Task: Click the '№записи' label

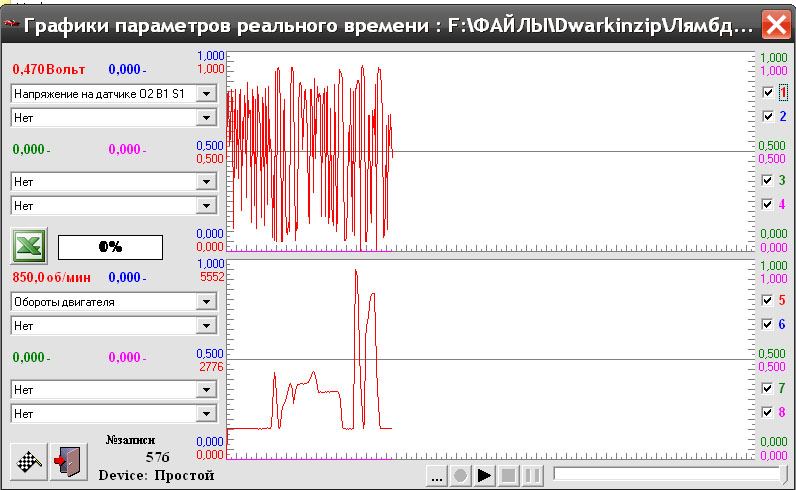Action: pyautogui.click(x=130, y=440)
